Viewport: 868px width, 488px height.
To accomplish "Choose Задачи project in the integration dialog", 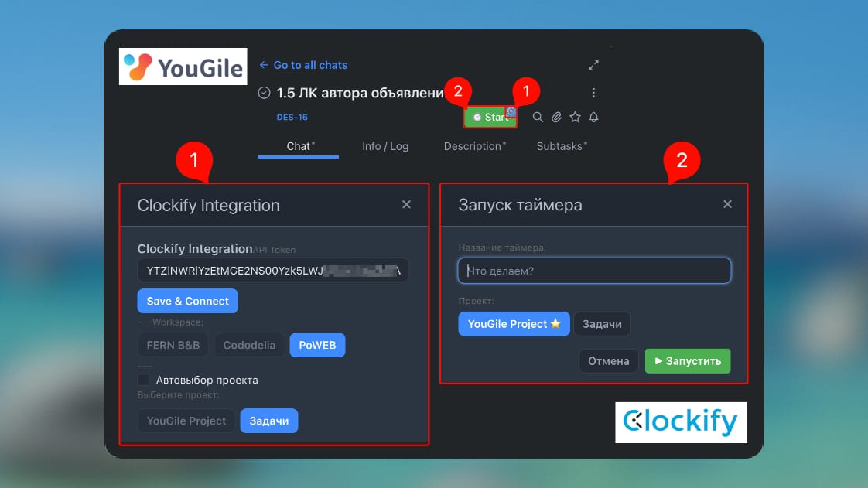I will click(269, 421).
